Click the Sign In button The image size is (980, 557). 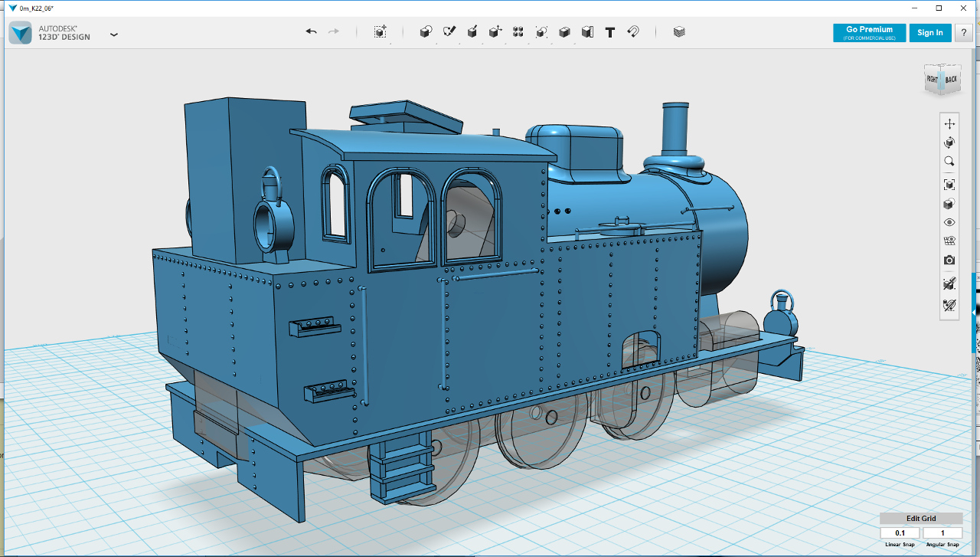tap(930, 32)
